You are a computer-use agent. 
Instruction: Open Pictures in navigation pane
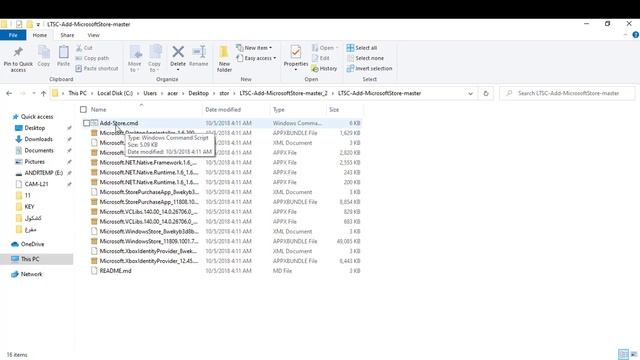34,162
